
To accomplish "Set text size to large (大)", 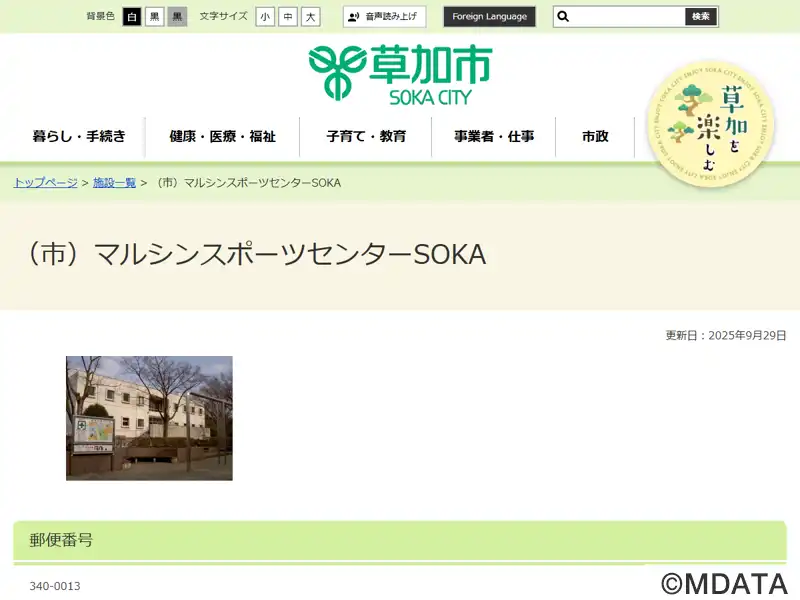I will tap(310, 17).
